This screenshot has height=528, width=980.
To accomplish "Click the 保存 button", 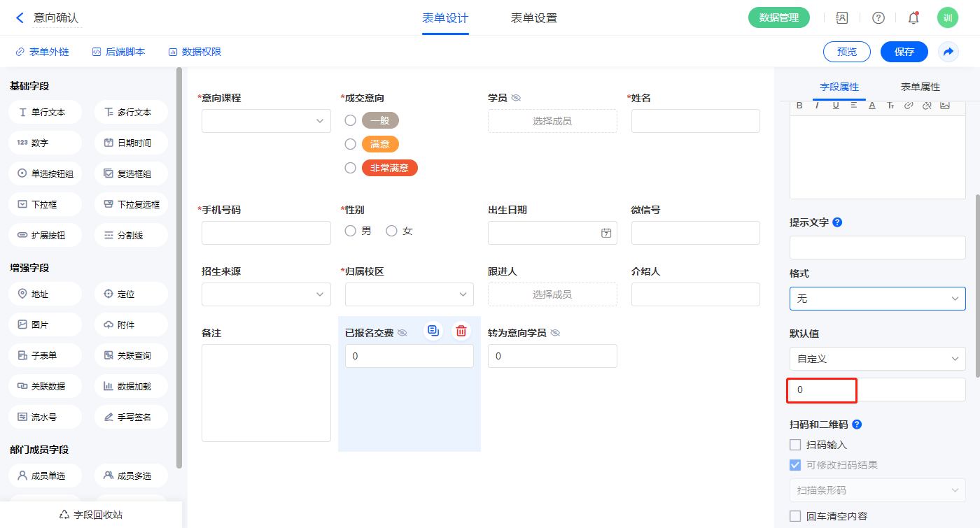I will [904, 52].
